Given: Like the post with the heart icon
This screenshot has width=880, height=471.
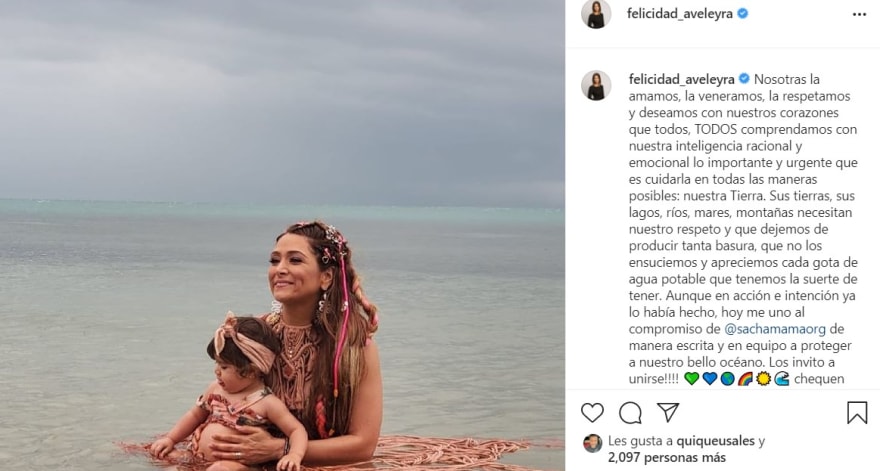Looking at the screenshot, I should coord(593,412).
